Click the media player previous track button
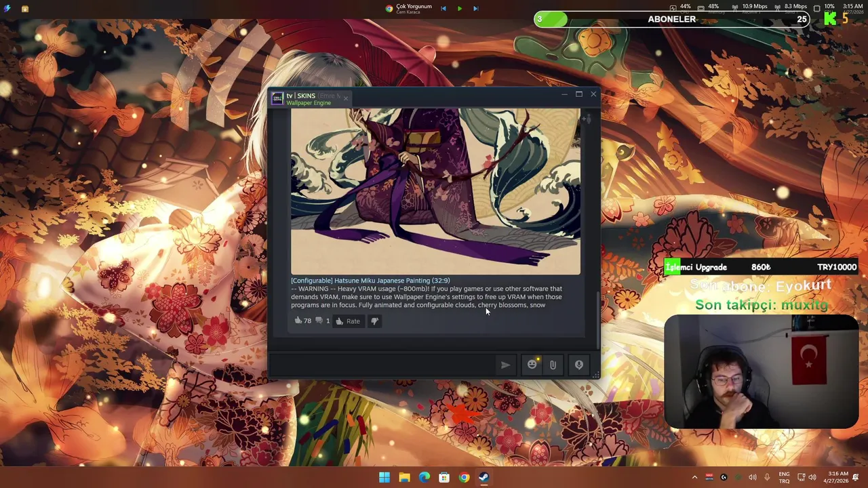 (443, 8)
